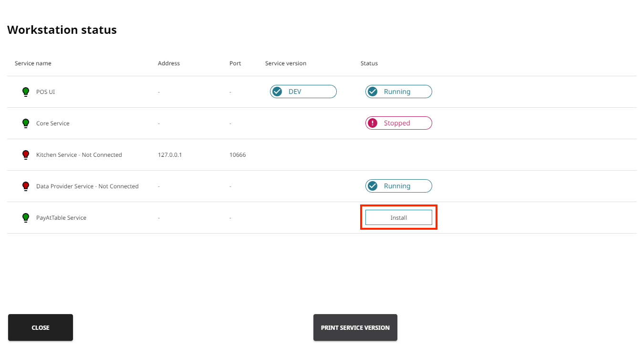Click the Address column header

click(x=169, y=63)
